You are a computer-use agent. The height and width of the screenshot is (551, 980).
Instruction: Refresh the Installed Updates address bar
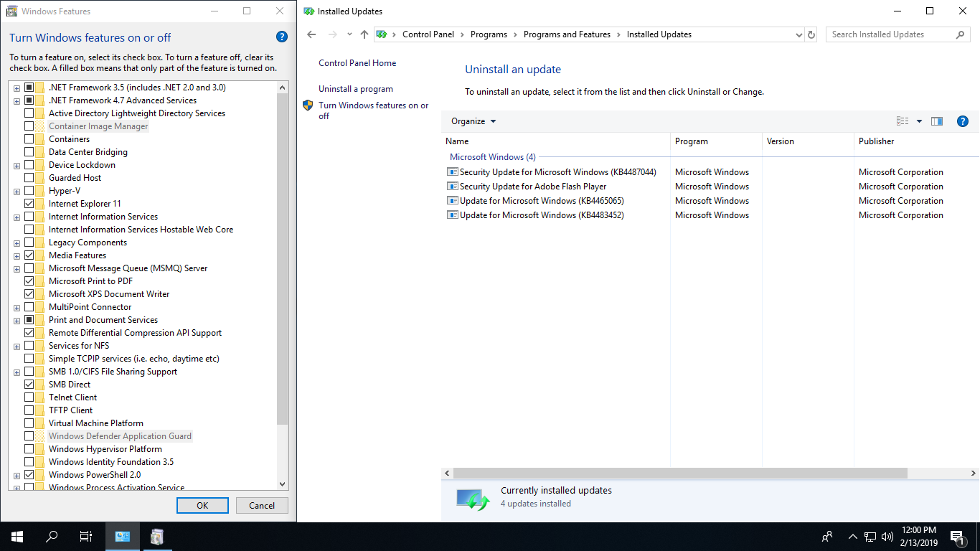(x=811, y=34)
